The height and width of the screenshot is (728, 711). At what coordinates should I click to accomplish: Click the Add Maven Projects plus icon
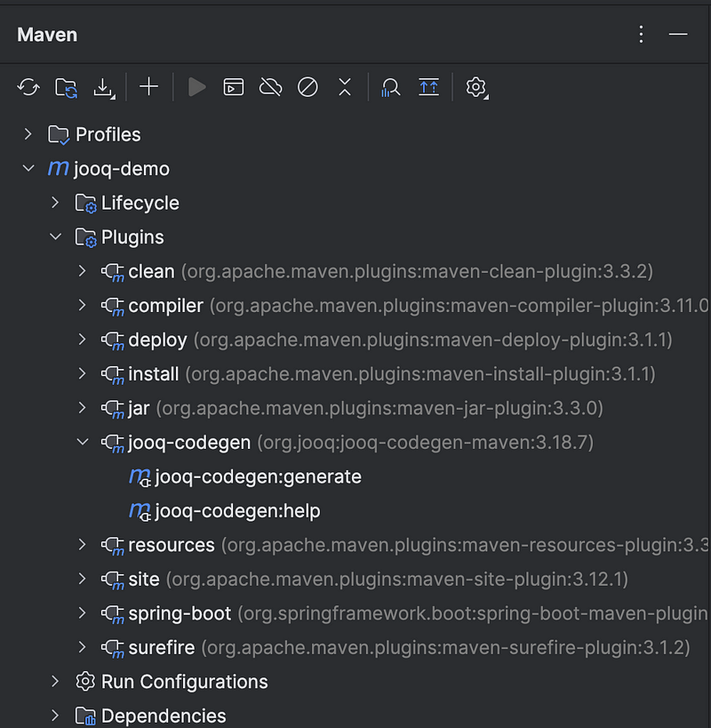(148, 87)
